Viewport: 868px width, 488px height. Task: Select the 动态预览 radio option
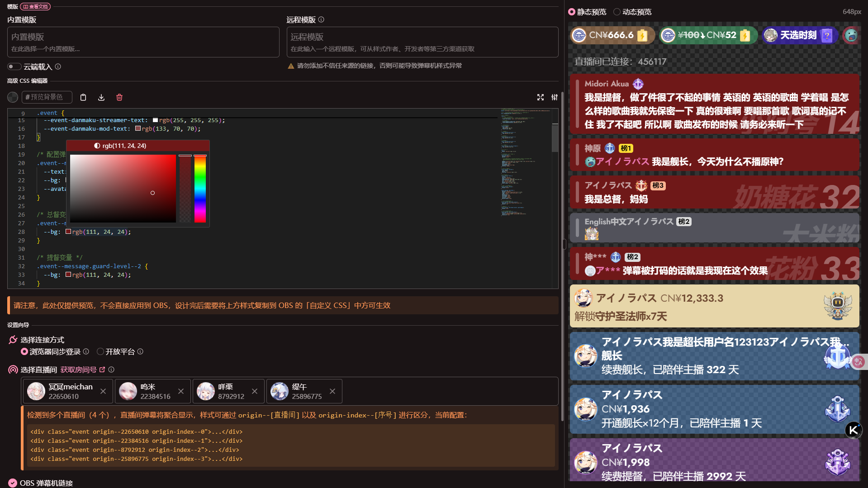click(x=617, y=12)
